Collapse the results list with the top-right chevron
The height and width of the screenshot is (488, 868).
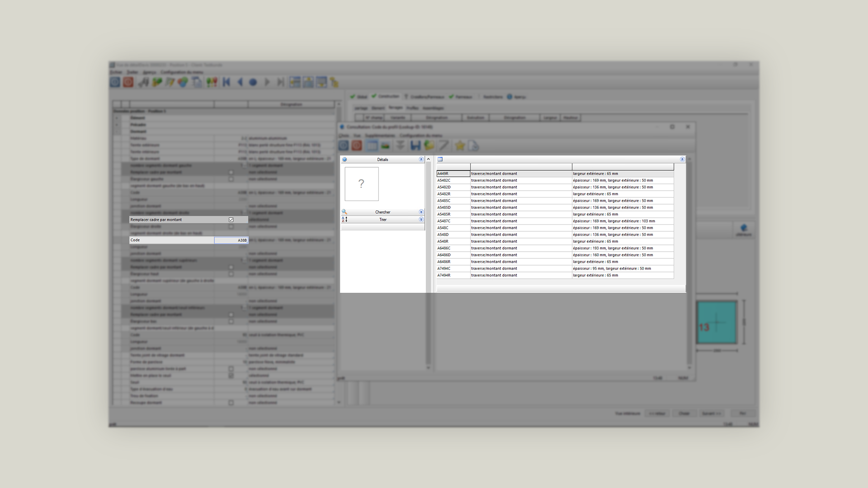tap(682, 160)
